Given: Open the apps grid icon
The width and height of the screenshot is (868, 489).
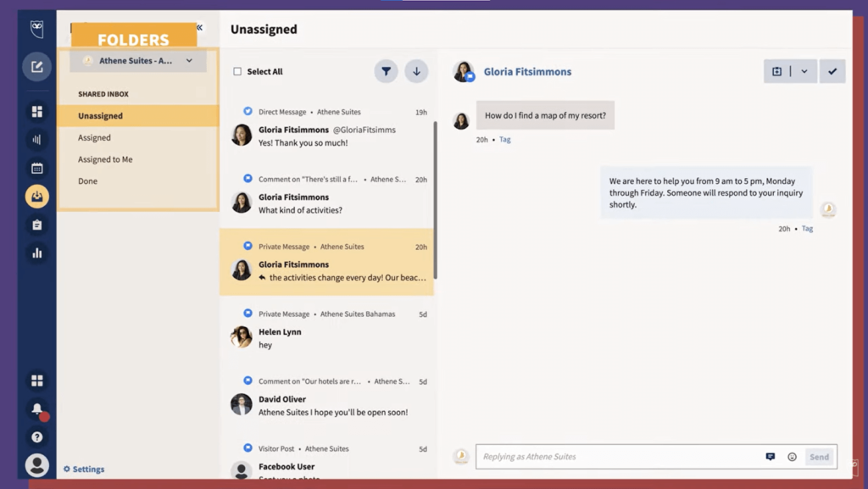Looking at the screenshot, I should 37,381.
